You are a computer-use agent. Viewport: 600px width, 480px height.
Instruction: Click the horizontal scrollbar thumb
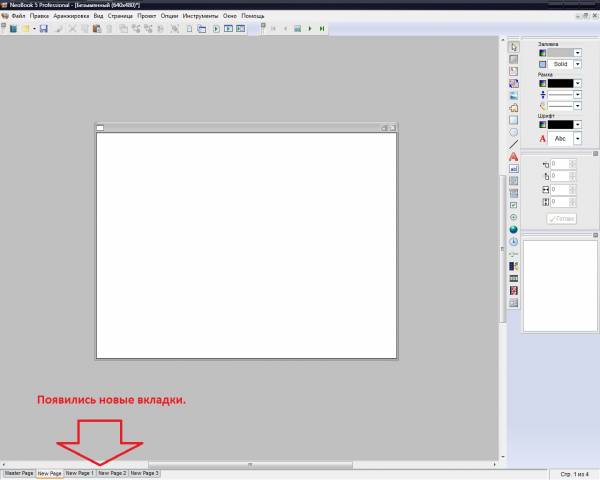point(250,464)
